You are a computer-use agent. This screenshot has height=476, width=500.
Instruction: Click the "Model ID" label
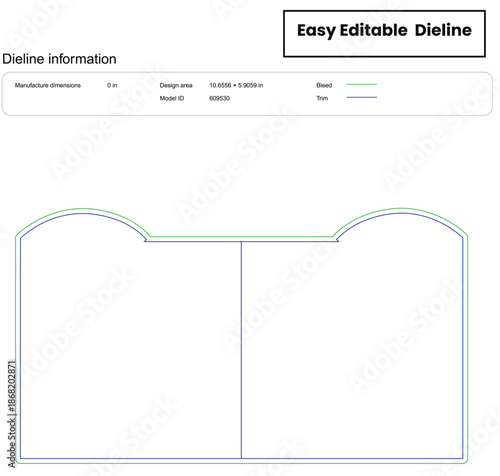(172, 98)
